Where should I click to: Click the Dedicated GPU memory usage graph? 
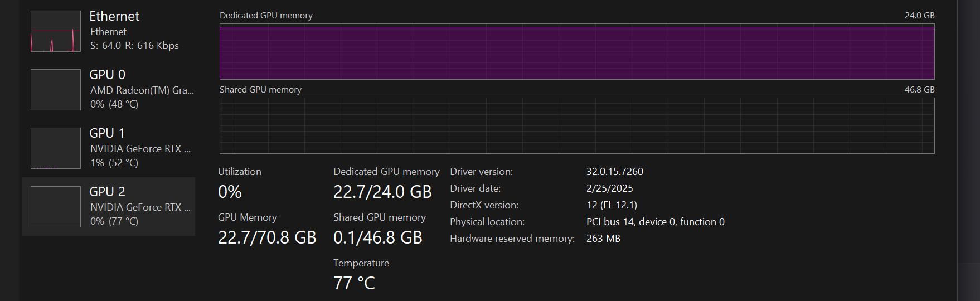577,53
